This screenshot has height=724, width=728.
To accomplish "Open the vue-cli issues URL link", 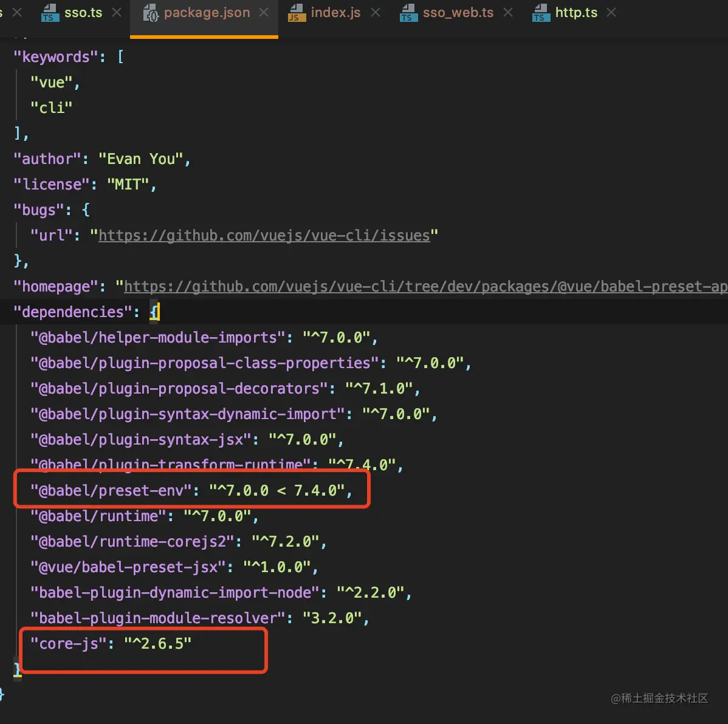I will coord(264,236).
